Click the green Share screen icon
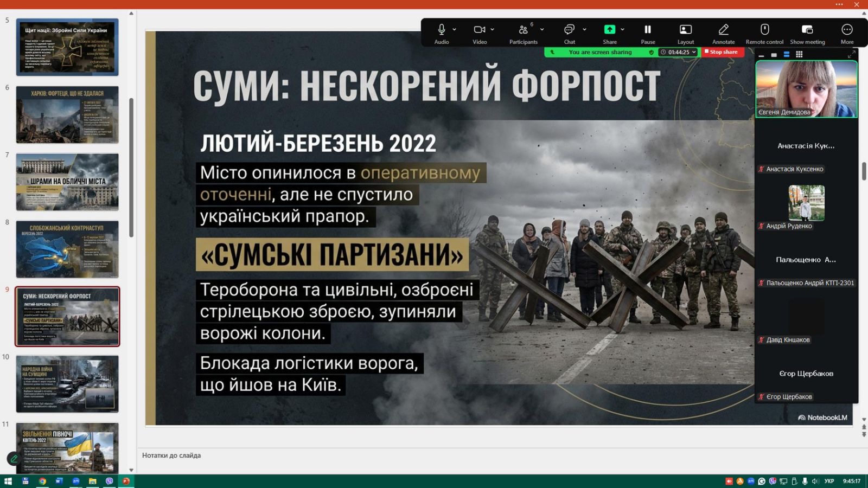868x488 pixels. coord(609,30)
